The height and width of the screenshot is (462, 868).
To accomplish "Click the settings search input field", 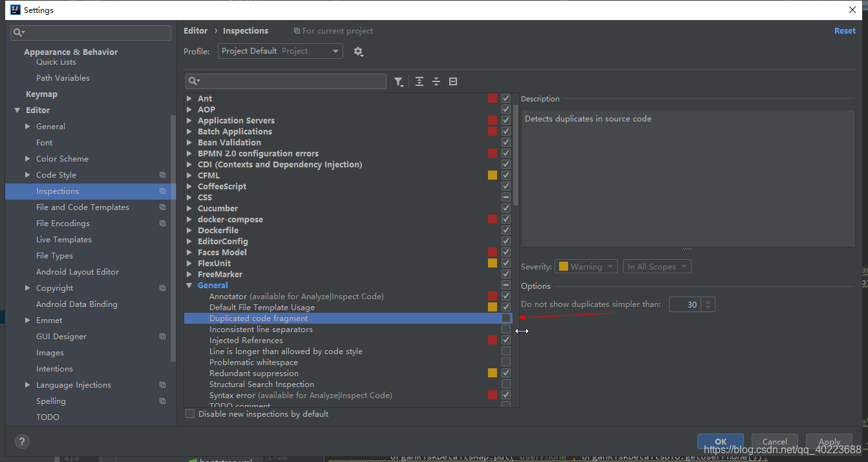I will pos(90,32).
